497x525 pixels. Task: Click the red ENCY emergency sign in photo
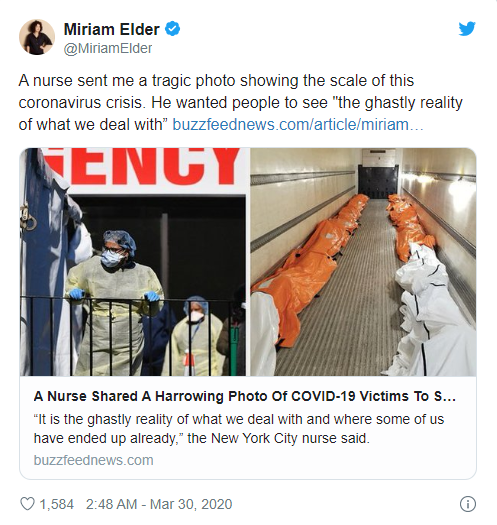point(142,166)
